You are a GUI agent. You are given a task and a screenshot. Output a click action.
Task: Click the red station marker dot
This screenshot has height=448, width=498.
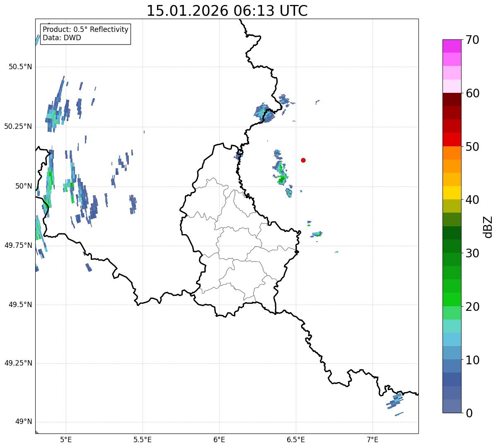303,160
